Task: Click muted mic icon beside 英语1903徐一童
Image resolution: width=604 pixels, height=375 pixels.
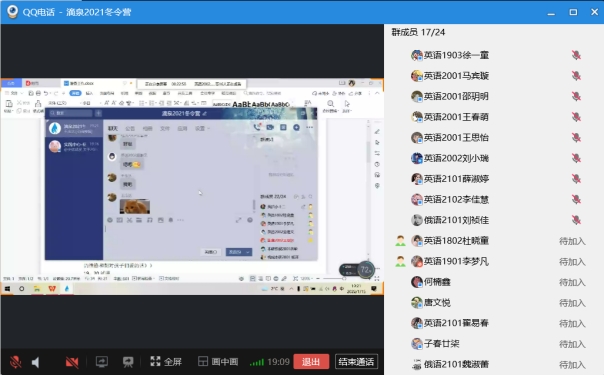Action: pos(576,55)
